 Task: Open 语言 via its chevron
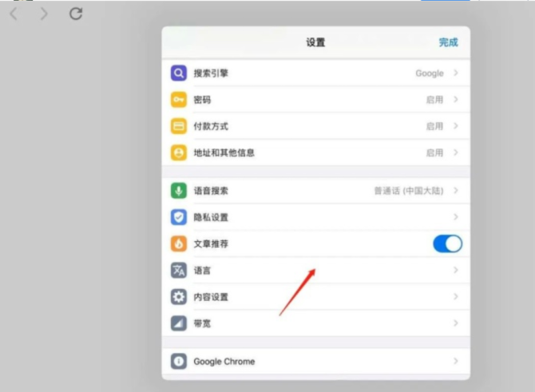click(456, 271)
